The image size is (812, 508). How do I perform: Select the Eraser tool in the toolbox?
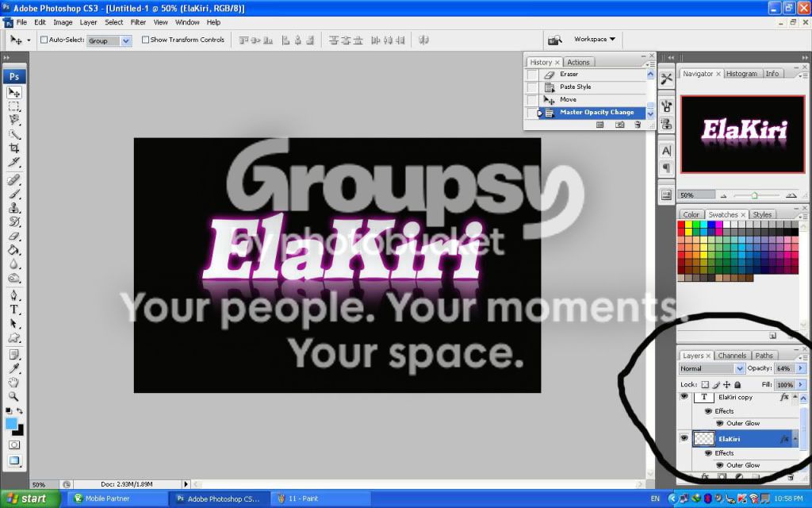[x=14, y=236]
